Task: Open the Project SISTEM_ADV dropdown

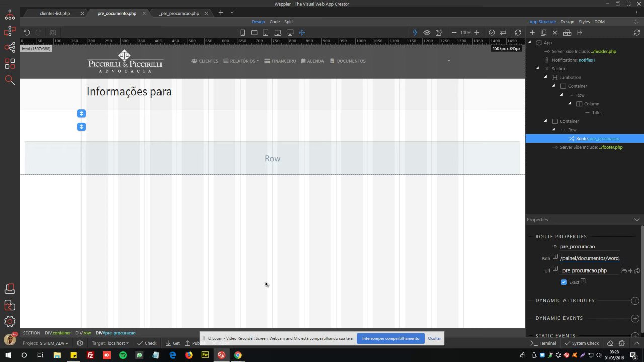Action: click(46, 343)
